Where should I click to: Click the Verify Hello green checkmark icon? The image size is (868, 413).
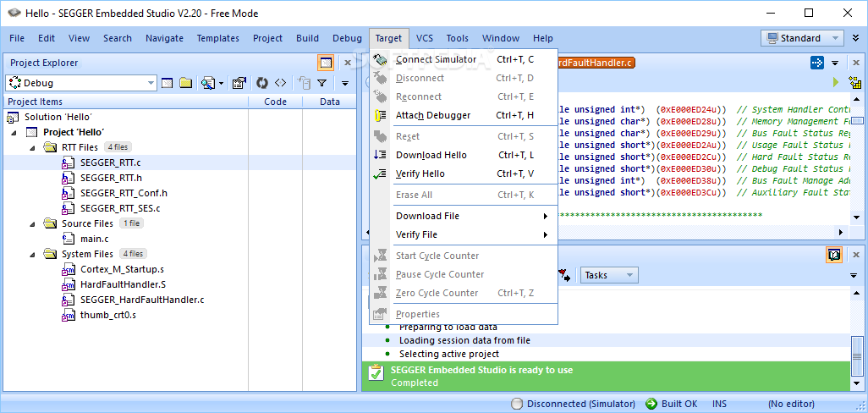click(x=381, y=173)
